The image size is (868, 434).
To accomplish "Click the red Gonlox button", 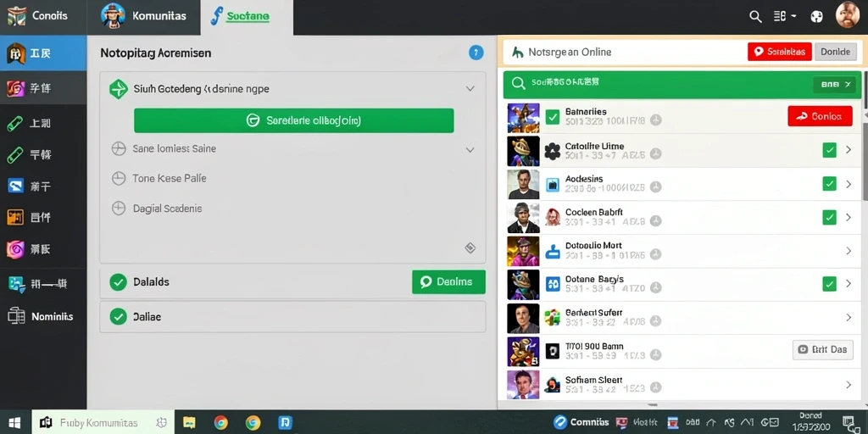I will [820, 116].
